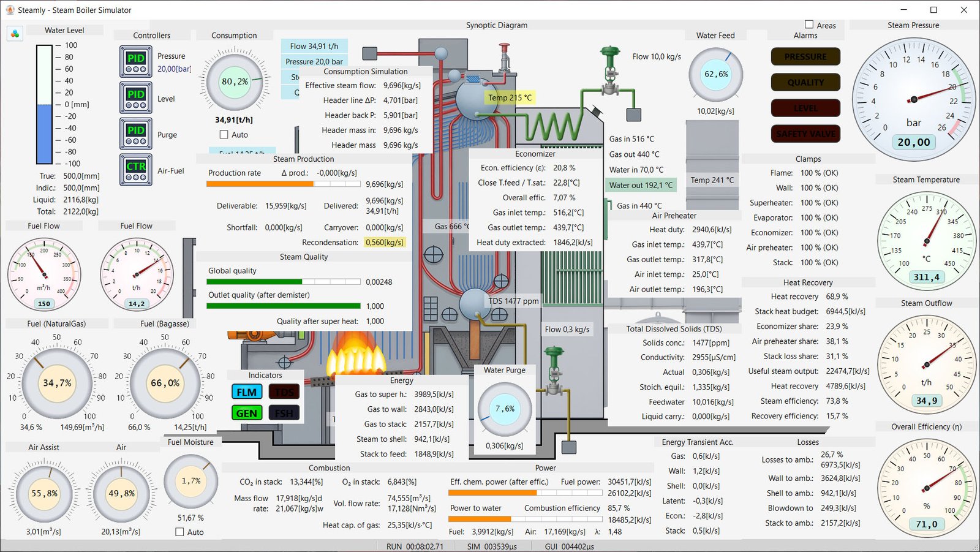Click the PRESSURE alarm button
The image size is (980, 552).
click(x=805, y=57)
